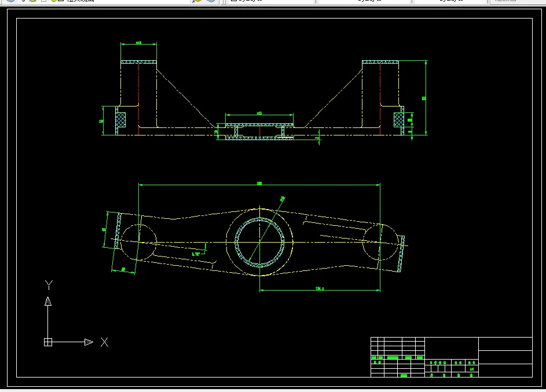Select the diagonal diameter dimension text on hub
The width and height of the screenshot is (546, 392).
click(x=283, y=199)
